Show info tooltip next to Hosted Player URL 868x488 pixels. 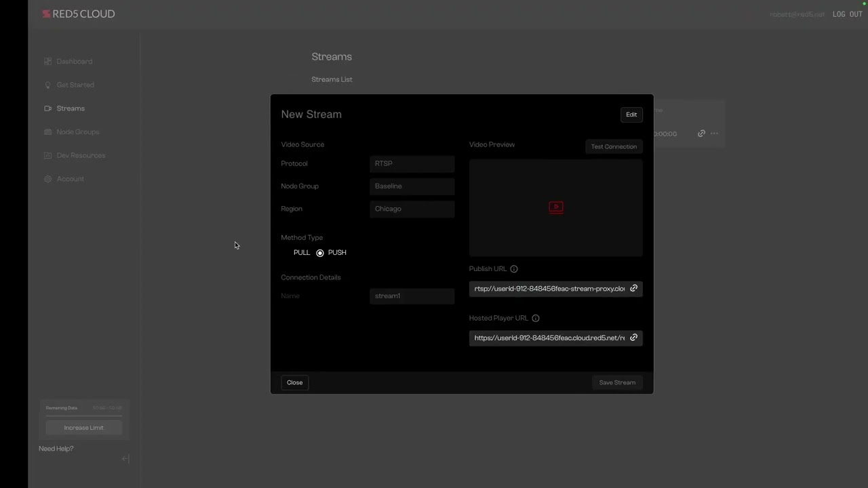point(535,318)
